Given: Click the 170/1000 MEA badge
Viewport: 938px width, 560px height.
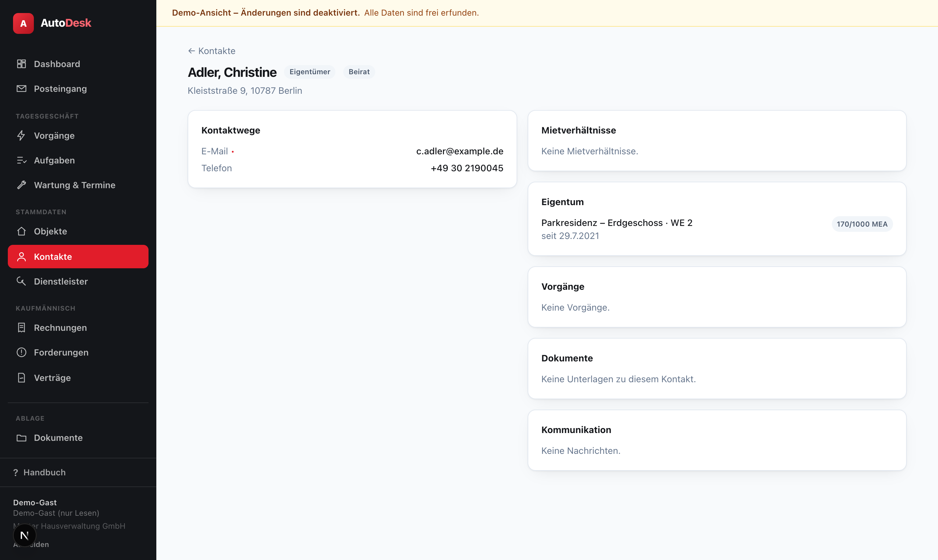Looking at the screenshot, I should point(862,224).
